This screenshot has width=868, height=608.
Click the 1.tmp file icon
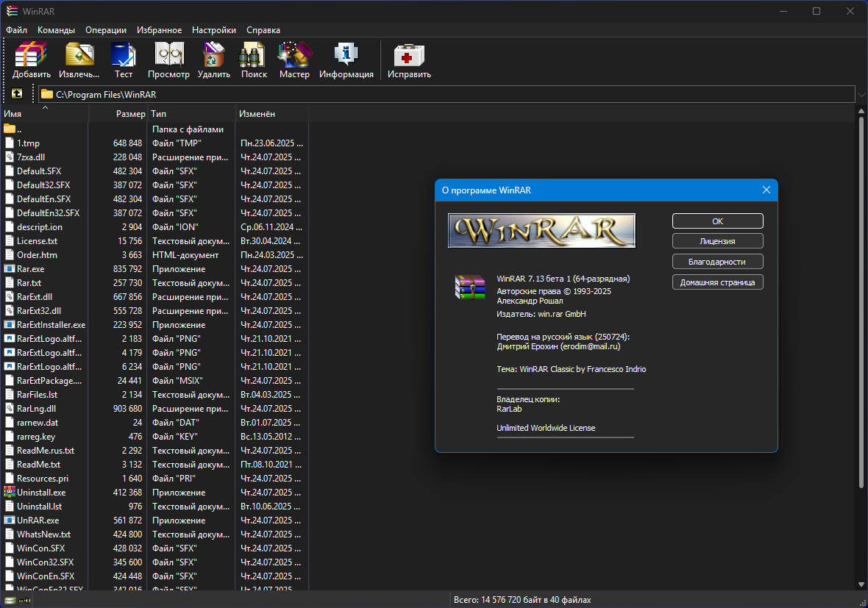point(10,143)
